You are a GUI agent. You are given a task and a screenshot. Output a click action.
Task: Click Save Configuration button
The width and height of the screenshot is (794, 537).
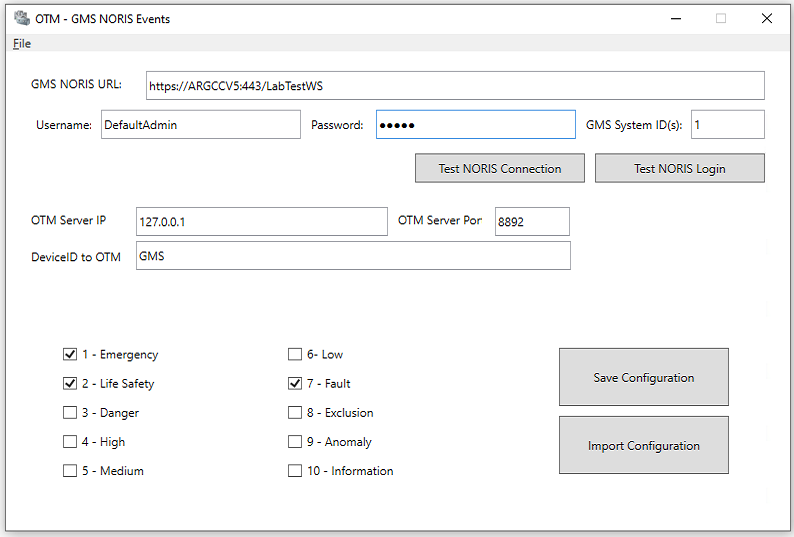(x=643, y=378)
